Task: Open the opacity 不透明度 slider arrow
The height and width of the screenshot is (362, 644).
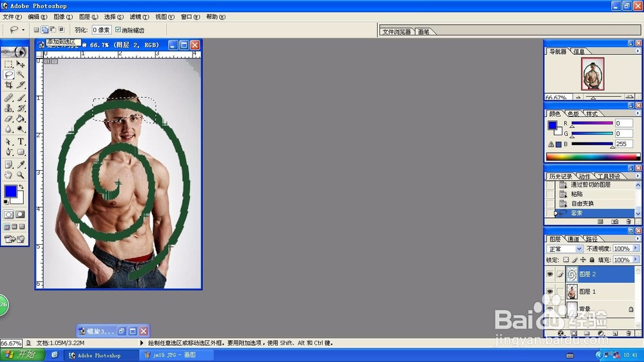Action: tap(636, 248)
